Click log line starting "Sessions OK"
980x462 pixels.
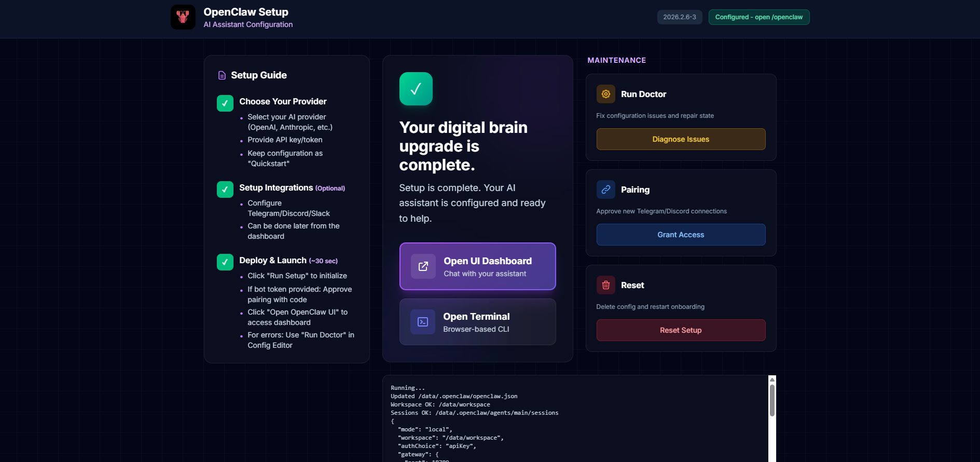[x=475, y=413]
